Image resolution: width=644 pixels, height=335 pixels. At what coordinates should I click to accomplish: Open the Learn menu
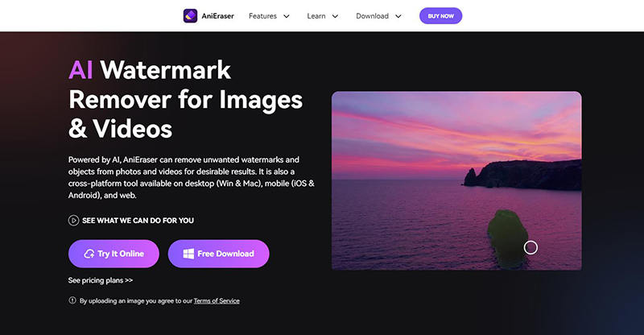click(316, 16)
